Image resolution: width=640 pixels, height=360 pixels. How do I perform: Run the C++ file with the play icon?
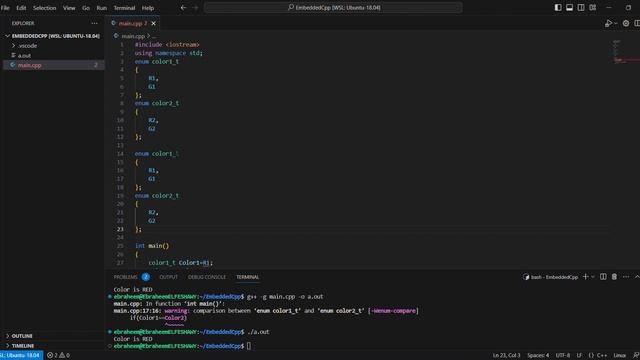tap(608, 23)
